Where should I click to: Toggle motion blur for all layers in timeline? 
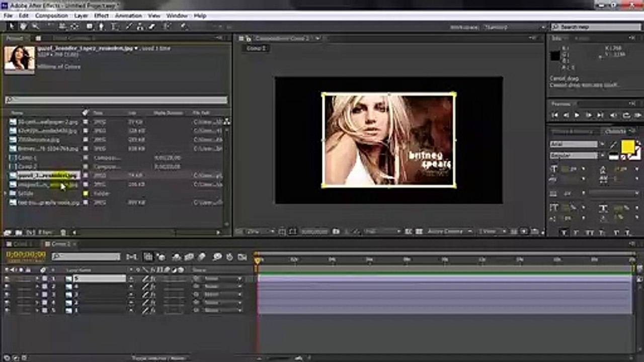(201, 257)
